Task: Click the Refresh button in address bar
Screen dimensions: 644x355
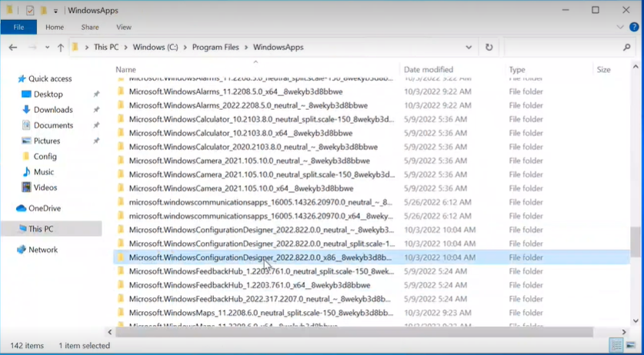Action: pyautogui.click(x=489, y=47)
